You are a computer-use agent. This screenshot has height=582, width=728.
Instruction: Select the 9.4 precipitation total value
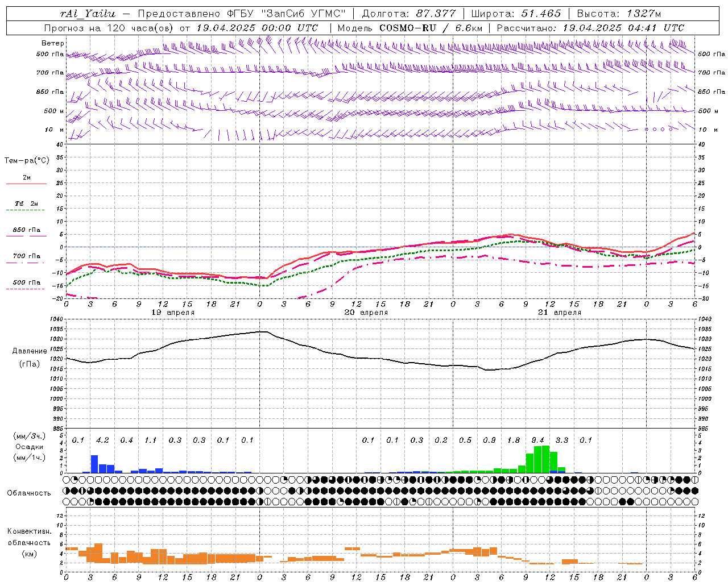pos(537,440)
